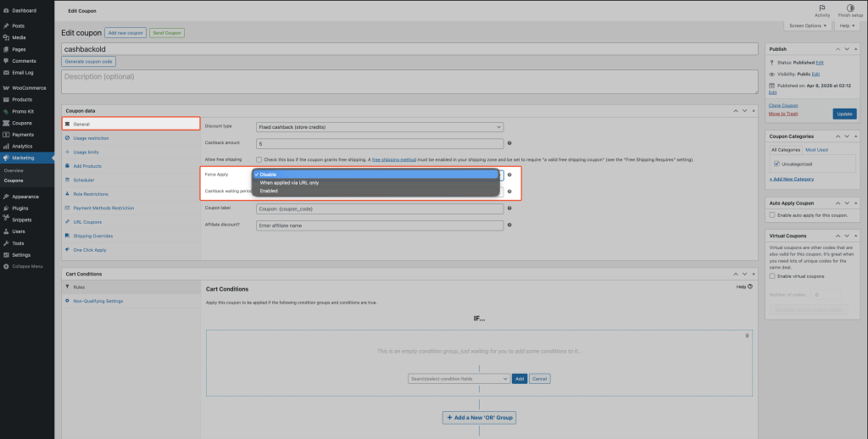
Task: Open Appearance brush icon
Action: click(x=6, y=197)
